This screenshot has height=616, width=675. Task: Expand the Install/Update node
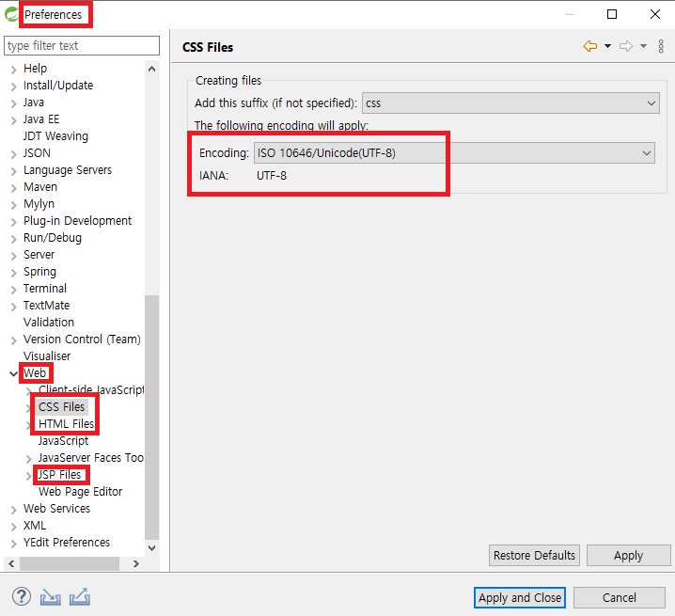[x=13, y=87]
